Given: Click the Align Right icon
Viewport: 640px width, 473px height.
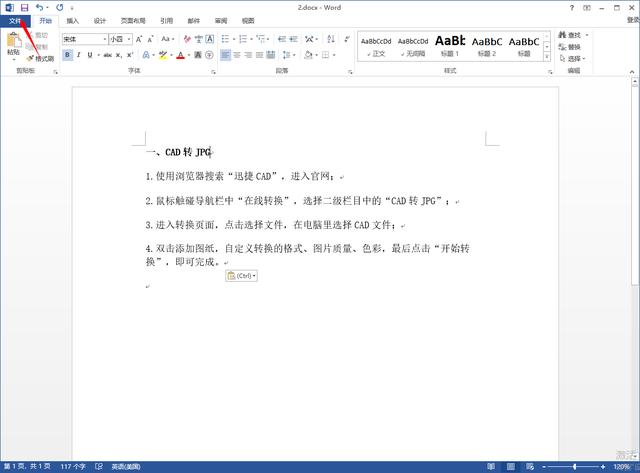Looking at the screenshot, I should coord(248,55).
